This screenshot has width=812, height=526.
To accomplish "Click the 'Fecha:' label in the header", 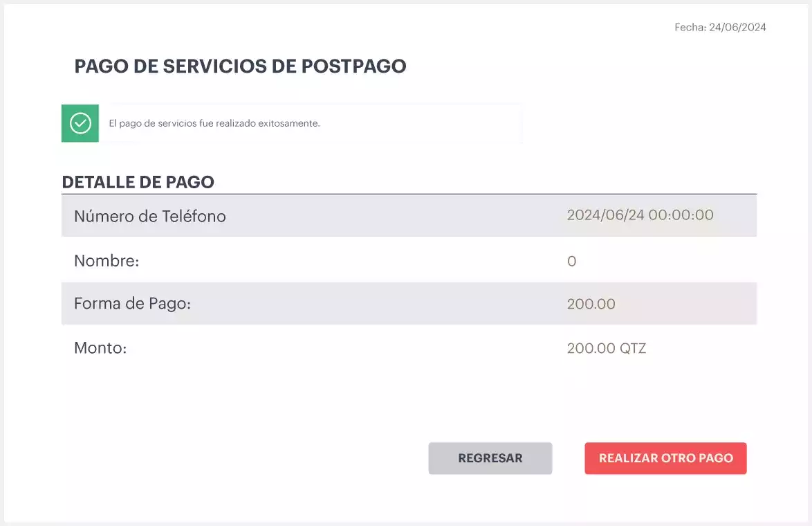I will [x=690, y=28].
